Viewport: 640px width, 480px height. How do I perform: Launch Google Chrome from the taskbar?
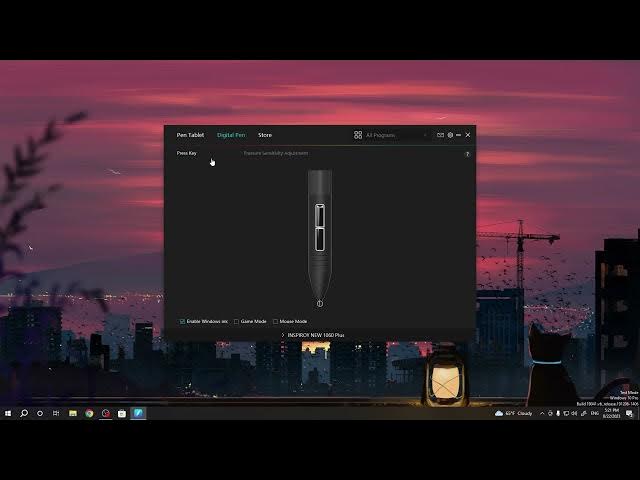coord(89,413)
